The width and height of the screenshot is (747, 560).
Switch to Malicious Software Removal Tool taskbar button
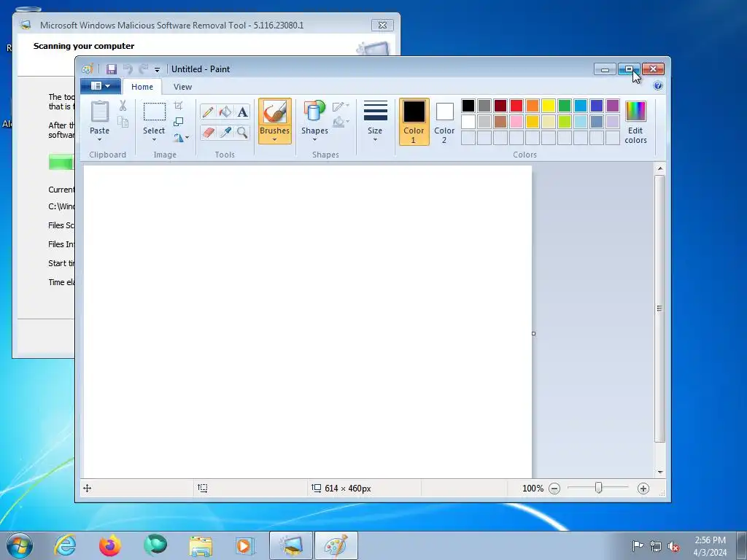point(291,545)
